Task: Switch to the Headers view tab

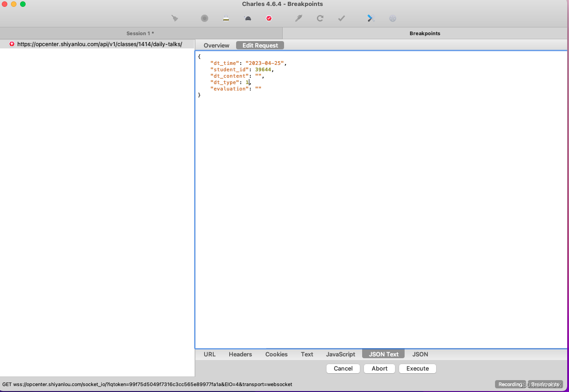Action: click(240, 354)
